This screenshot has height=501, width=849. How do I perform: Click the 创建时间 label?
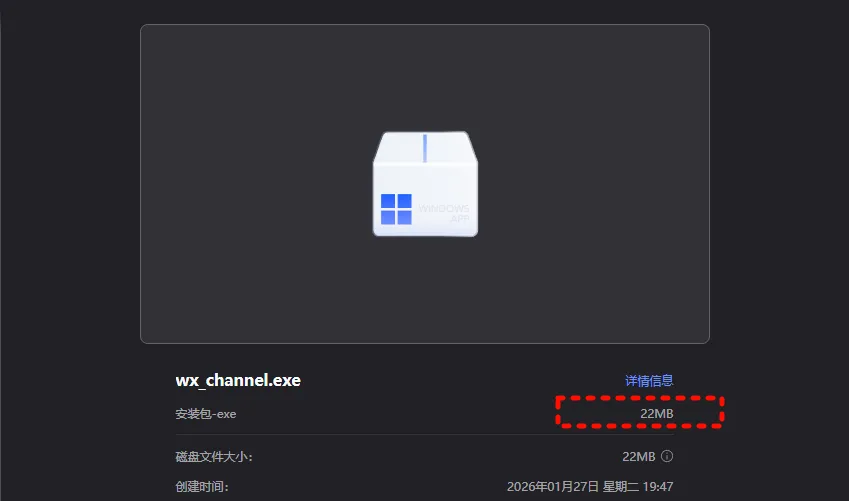[x=202, y=486]
